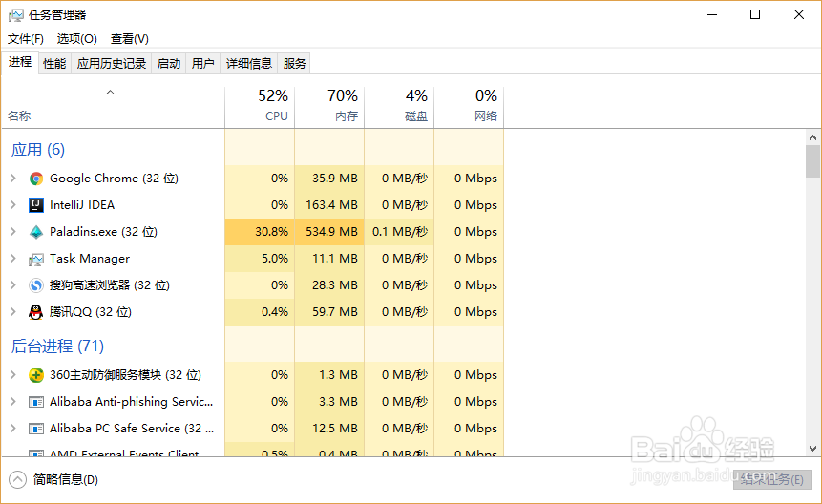Click the 后台进程 (71) group heading

[57, 346]
